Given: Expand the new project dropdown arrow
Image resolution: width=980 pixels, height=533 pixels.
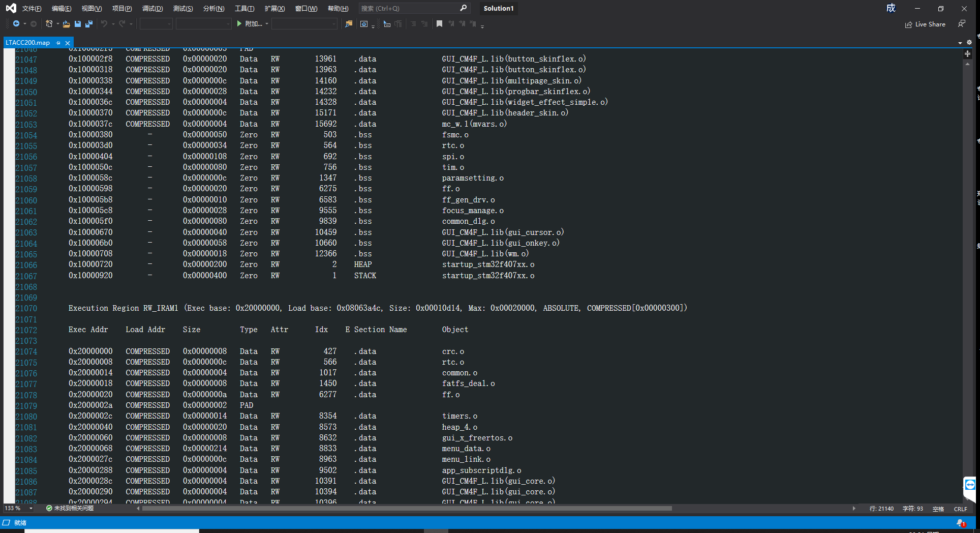Looking at the screenshot, I should click(x=57, y=24).
